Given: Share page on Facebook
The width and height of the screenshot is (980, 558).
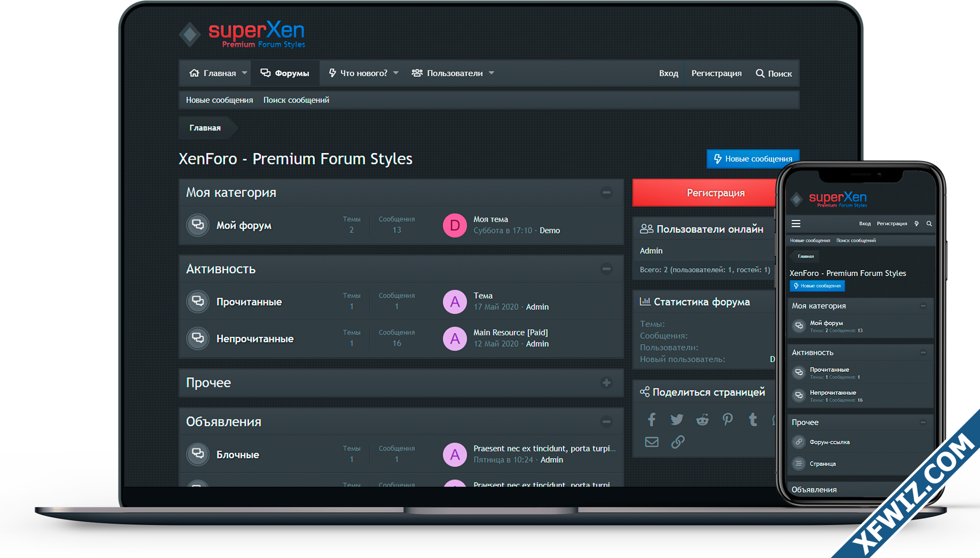Looking at the screenshot, I should tap(651, 420).
